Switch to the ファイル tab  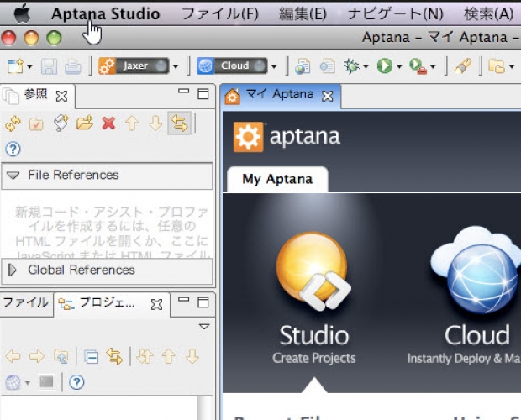[26, 302]
